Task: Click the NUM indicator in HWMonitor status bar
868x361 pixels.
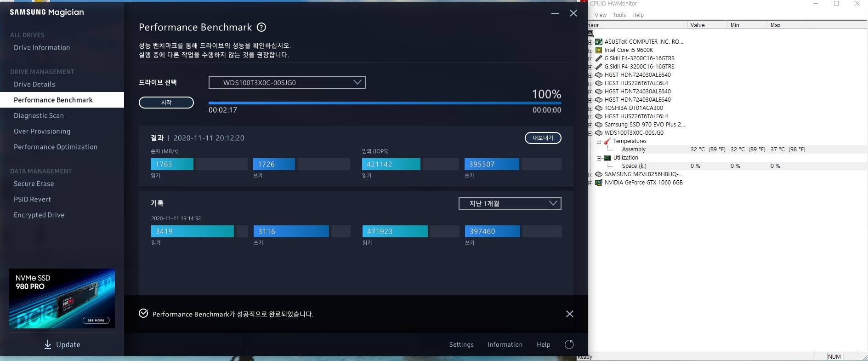Action: 834,356
